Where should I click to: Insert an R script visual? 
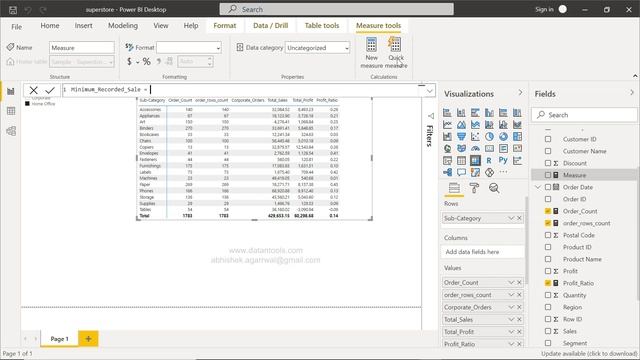click(x=489, y=160)
